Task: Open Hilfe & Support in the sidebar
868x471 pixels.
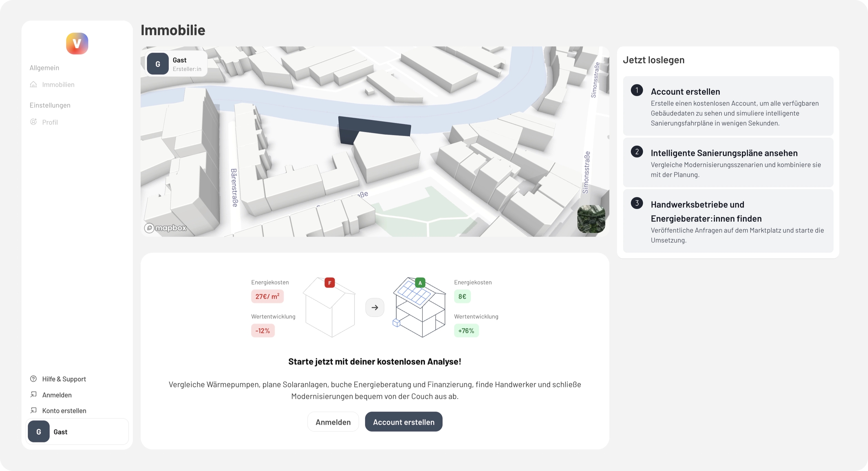Action: point(64,379)
